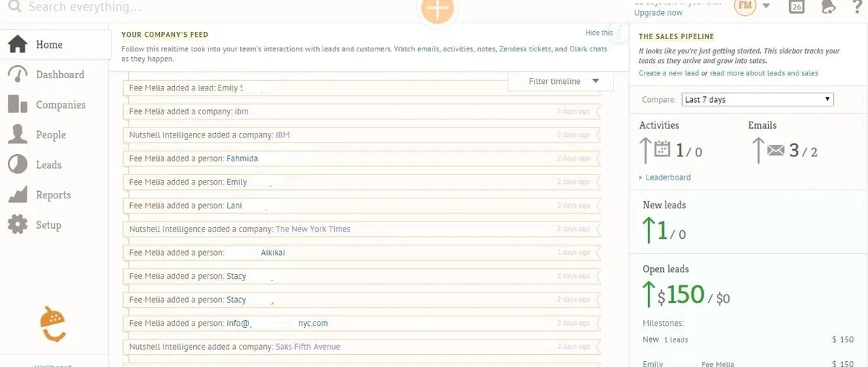Click the Leads pie icon
The height and width of the screenshot is (367, 868).
point(17,164)
